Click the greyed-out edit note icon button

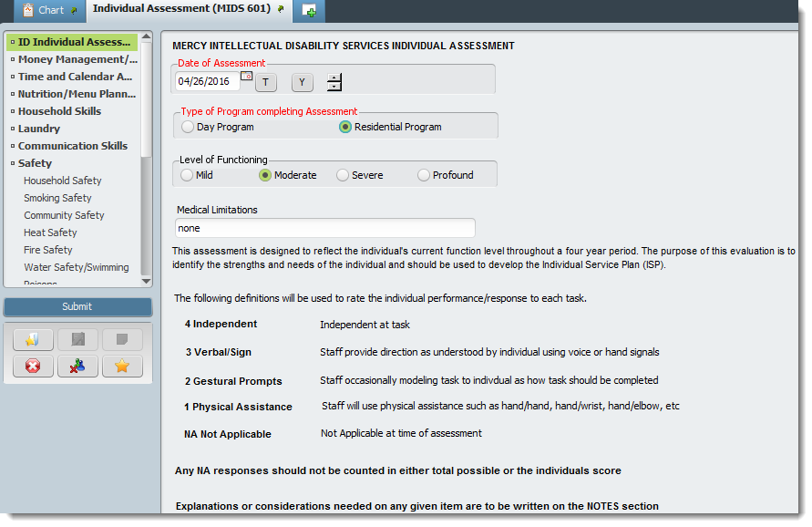coord(77,340)
